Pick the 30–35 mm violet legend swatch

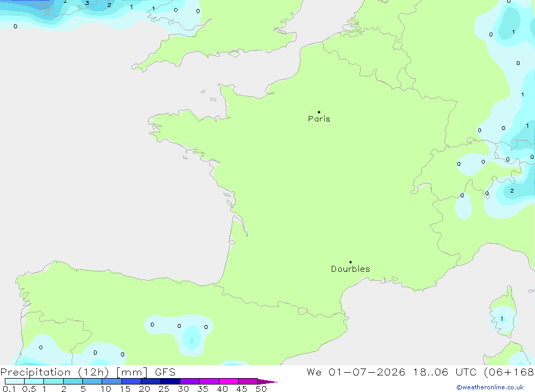[190, 381]
